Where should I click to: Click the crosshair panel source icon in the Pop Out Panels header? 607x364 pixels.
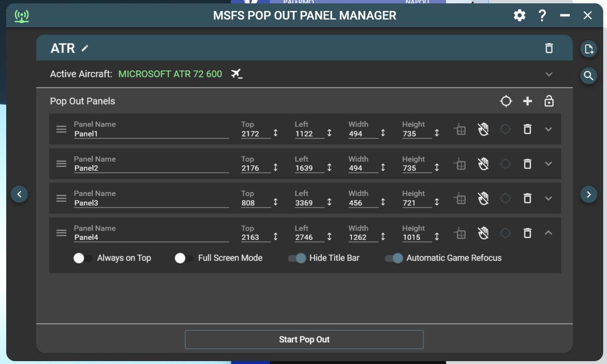[x=506, y=101]
